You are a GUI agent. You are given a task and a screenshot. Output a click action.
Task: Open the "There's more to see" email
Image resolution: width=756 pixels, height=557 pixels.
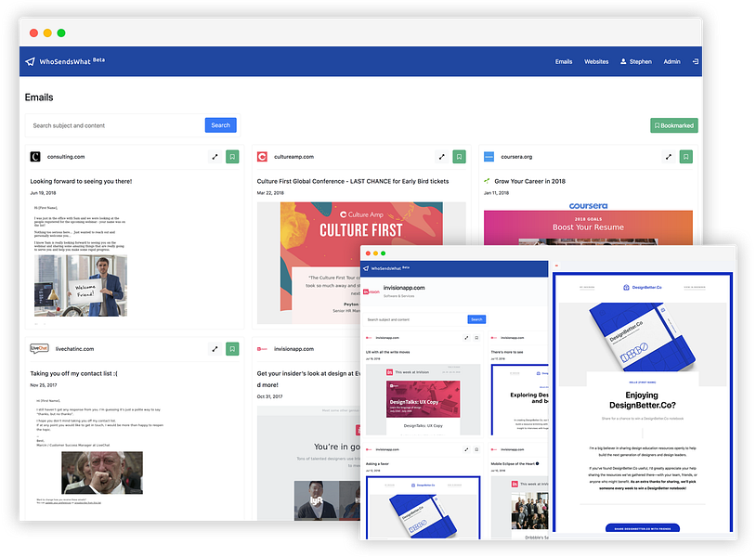pyautogui.click(x=507, y=352)
